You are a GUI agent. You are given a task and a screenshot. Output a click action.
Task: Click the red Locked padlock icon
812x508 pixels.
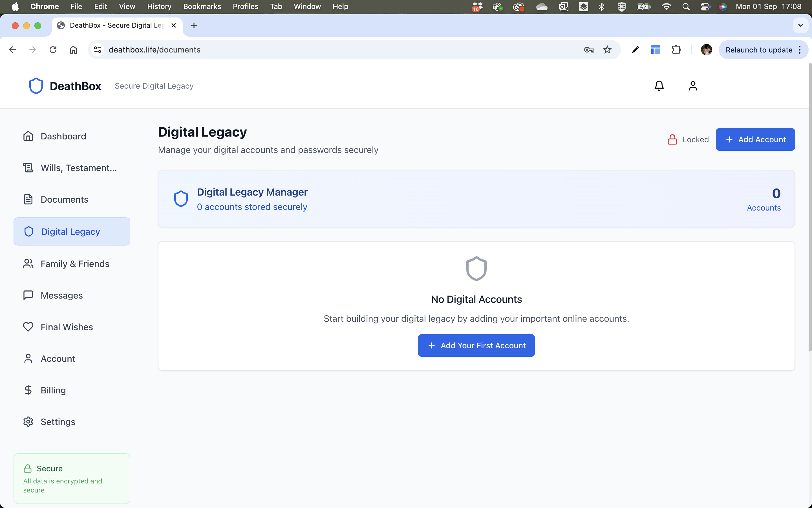tap(672, 139)
